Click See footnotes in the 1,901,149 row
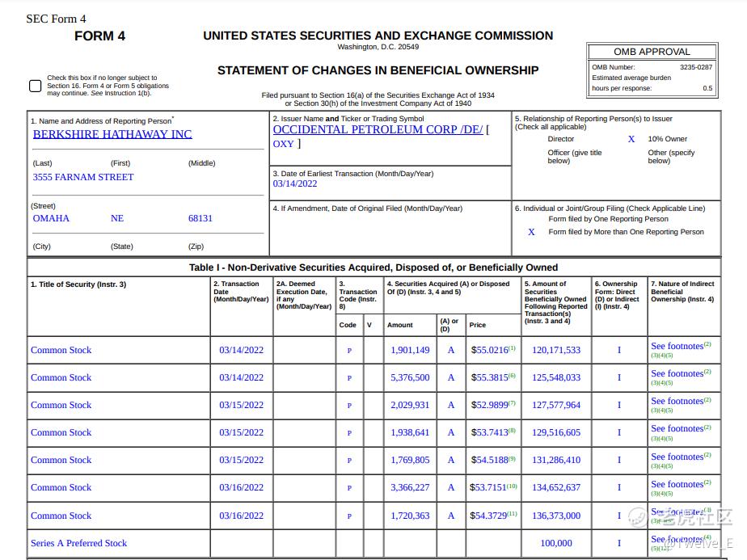747x560 pixels. click(x=677, y=346)
